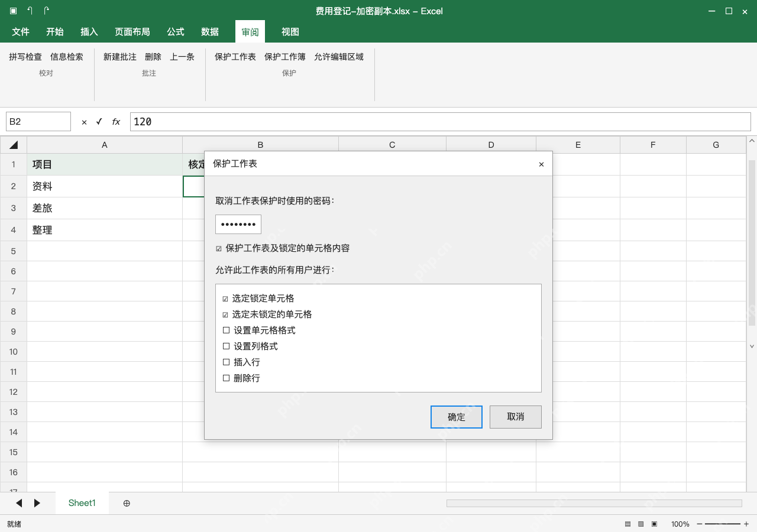
Task: Check the 插入行 permission box
Action: 226,362
